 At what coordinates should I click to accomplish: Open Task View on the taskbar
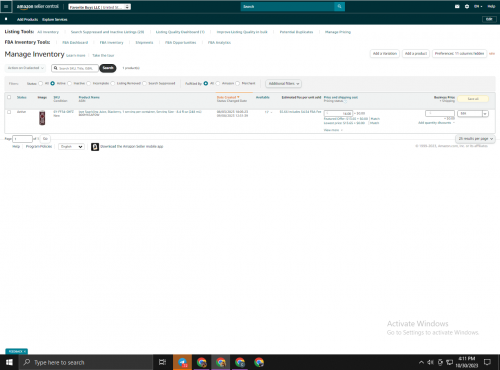click(162, 362)
